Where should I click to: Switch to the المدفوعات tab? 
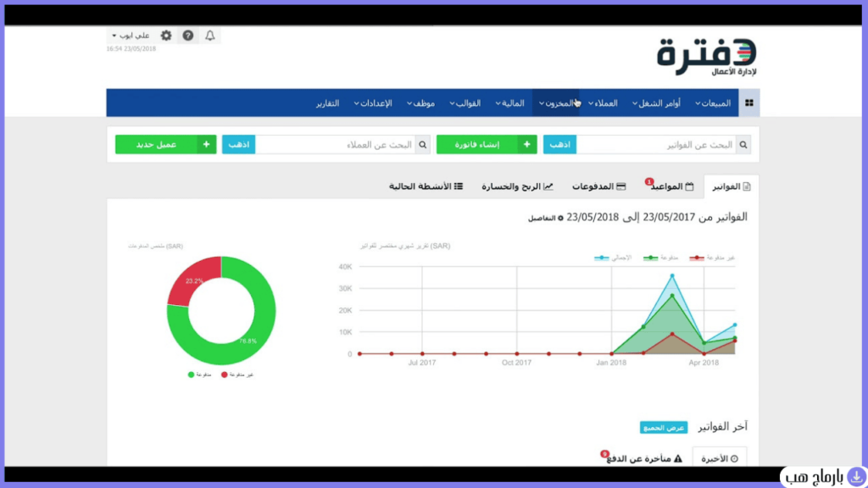[599, 186]
